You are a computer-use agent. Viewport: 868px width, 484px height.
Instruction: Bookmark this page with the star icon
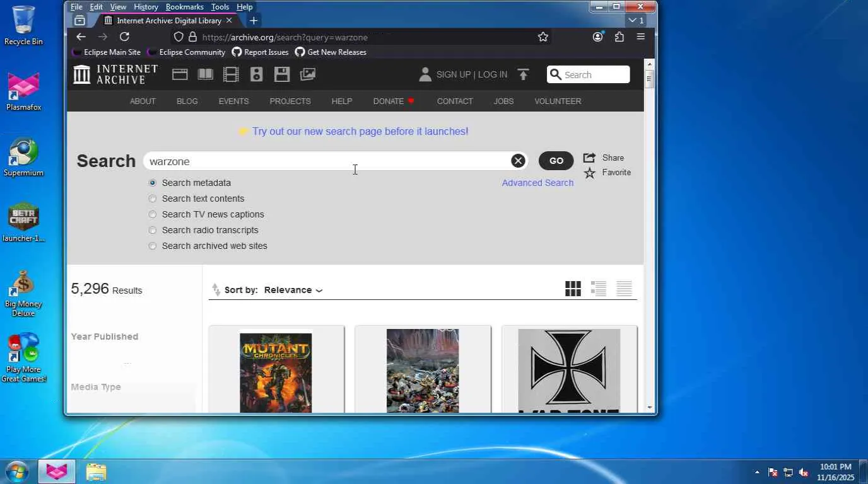tap(543, 37)
